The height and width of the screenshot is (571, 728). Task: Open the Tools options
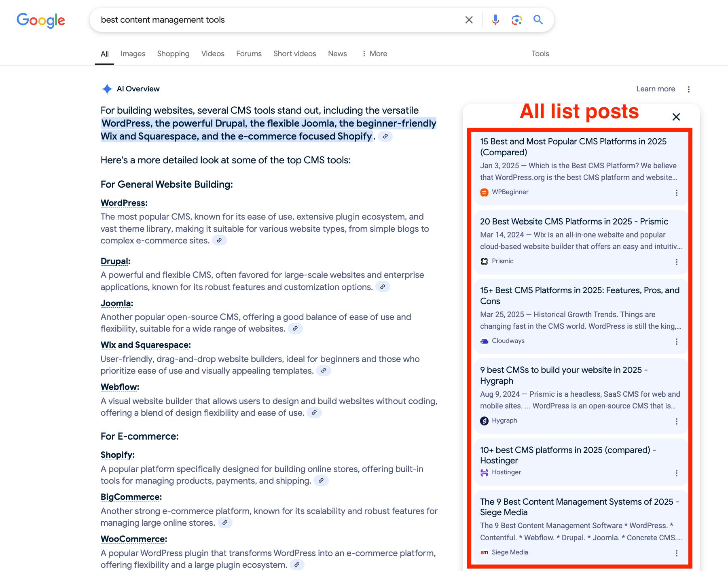click(540, 54)
